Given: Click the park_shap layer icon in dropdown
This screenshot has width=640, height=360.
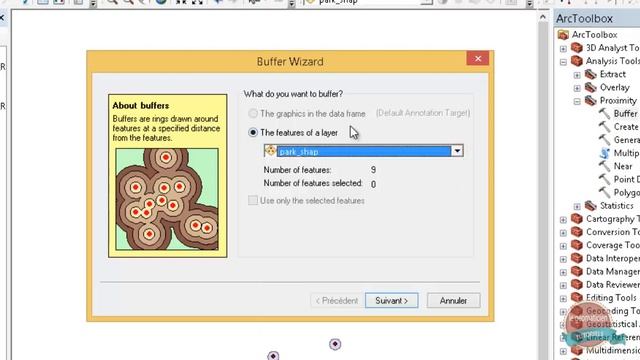Looking at the screenshot, I should (270, 151).
